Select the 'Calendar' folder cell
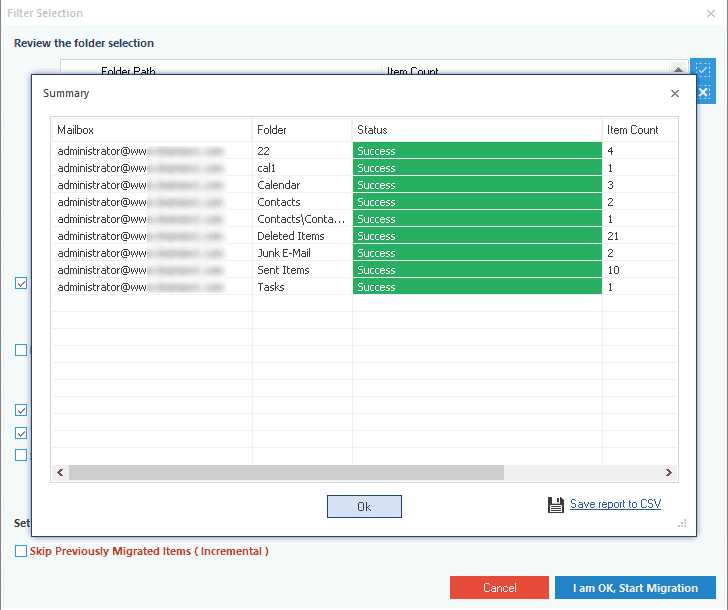The height and width of the screenshot is (610, 728). (x=302, y=185)
